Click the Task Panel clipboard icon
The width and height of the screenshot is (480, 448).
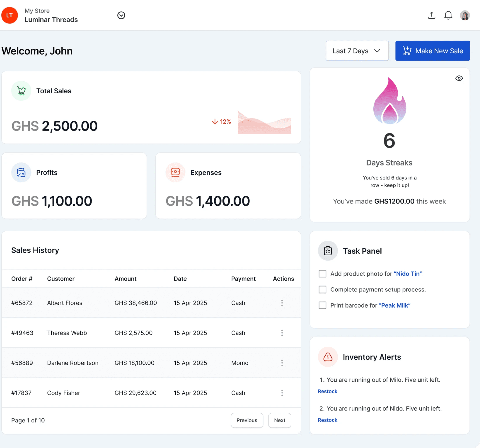[x=328, y=251]
